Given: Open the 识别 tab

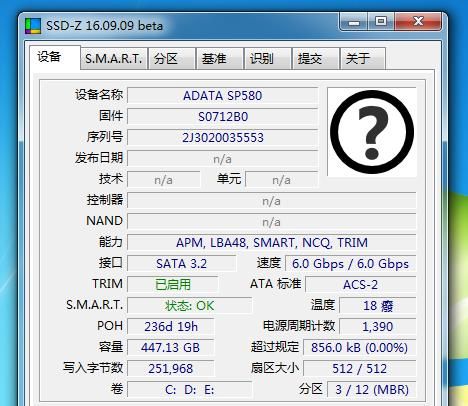Looking at the screenshot, I should pyautogui.click(x=267, y=59).
